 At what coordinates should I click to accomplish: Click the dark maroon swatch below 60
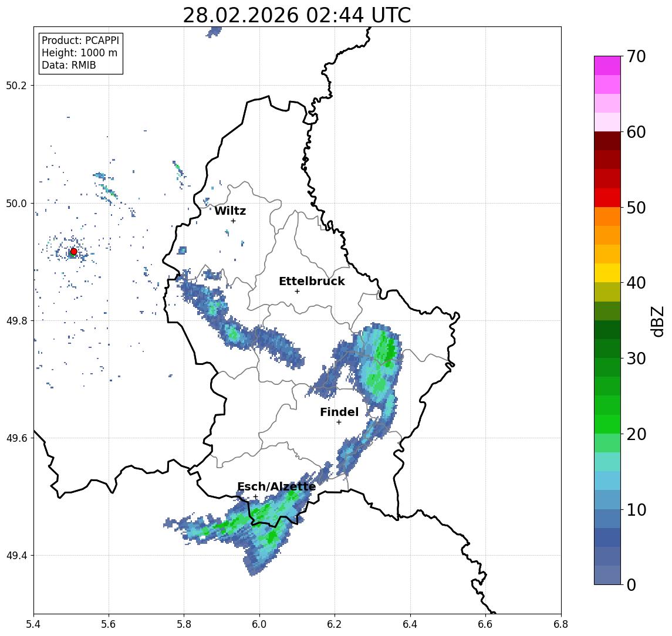pos(607,141)
